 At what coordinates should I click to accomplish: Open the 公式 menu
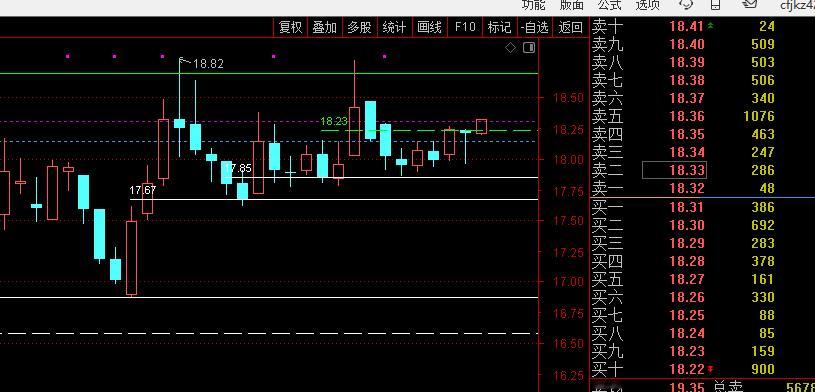tap(610, 5)
